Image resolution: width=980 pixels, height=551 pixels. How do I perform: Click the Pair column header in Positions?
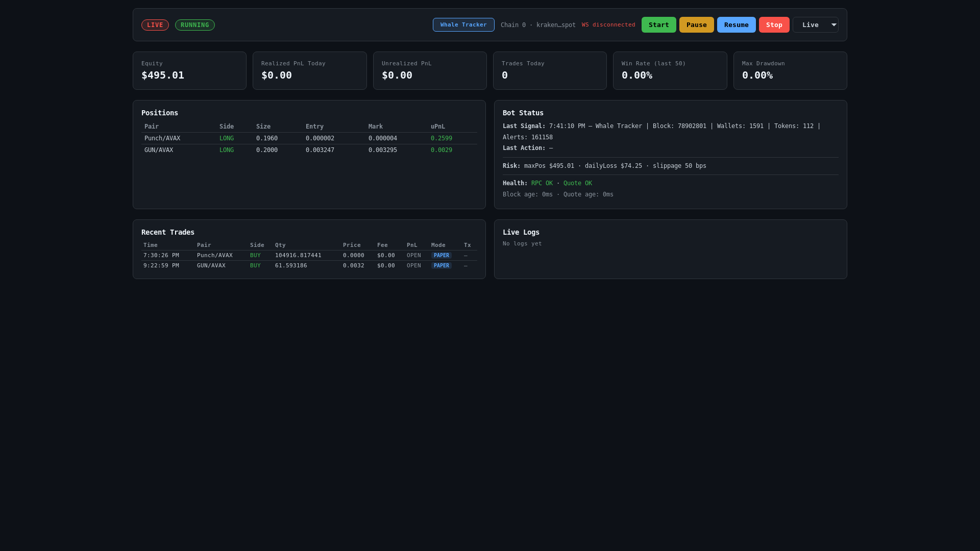152,127
